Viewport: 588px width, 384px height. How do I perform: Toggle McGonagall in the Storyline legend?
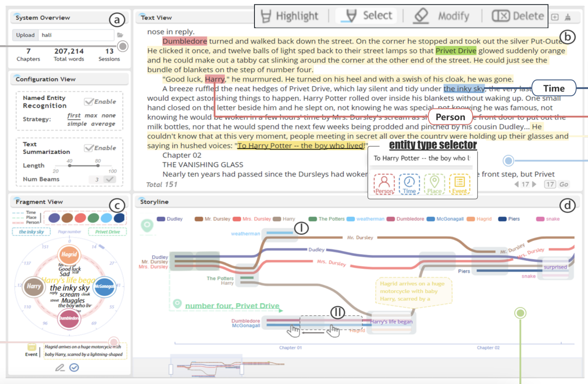(x=445, y=219)
